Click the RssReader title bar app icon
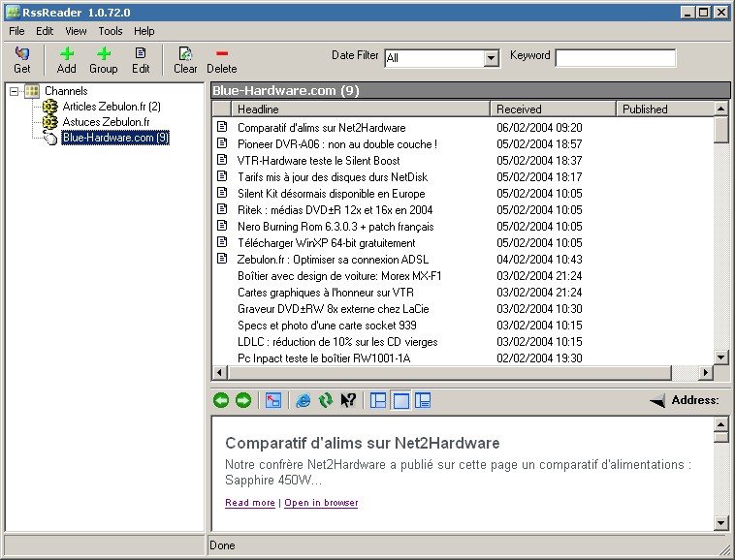Viewport: 735px width, 560px height. point(13,12)
